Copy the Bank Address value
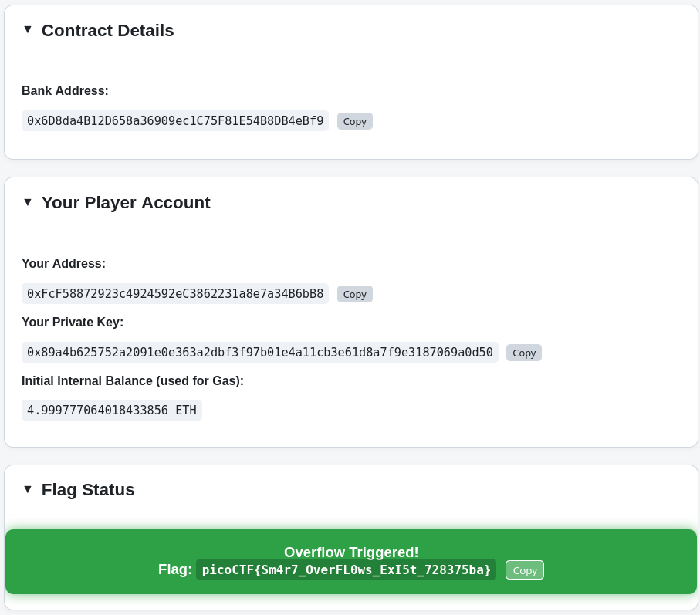700x615 pixels. point(355,121)
